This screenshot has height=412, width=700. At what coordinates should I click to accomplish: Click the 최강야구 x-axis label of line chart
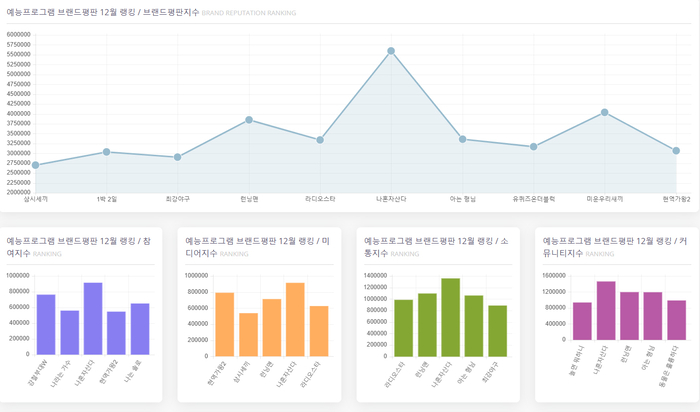pos(178,199)
